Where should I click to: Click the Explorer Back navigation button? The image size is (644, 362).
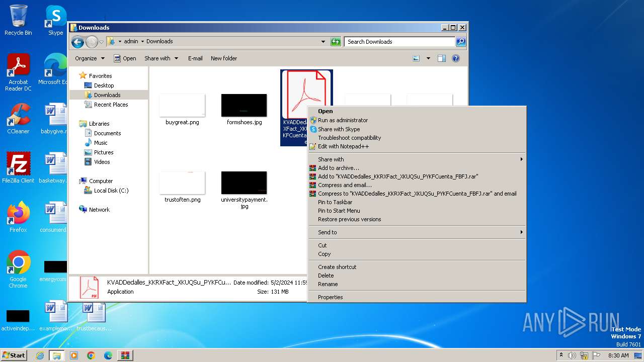[x=77, y=42]
